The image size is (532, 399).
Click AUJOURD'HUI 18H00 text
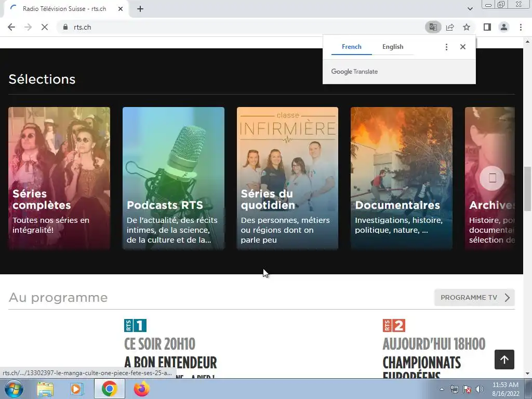(434, 344)
